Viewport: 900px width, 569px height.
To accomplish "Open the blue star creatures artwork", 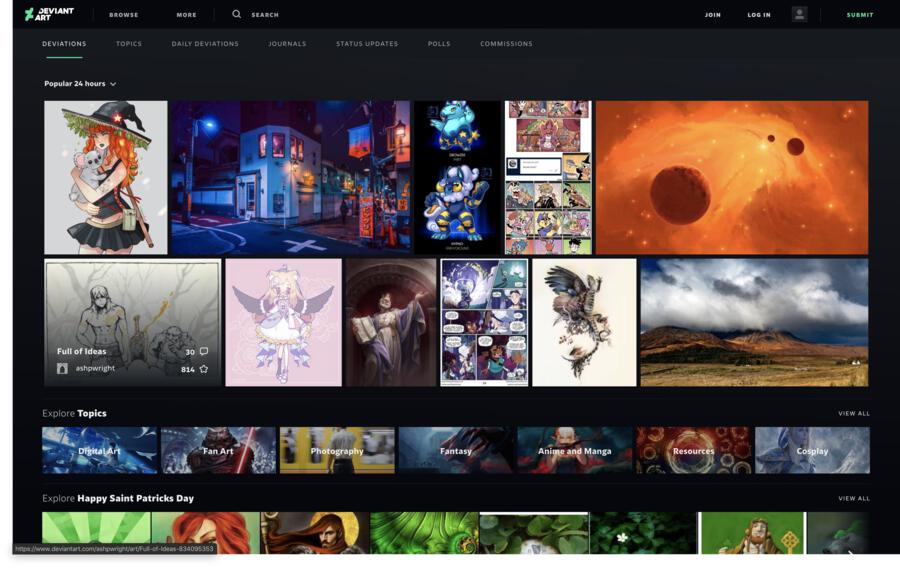I will click(x=457, y=177).
